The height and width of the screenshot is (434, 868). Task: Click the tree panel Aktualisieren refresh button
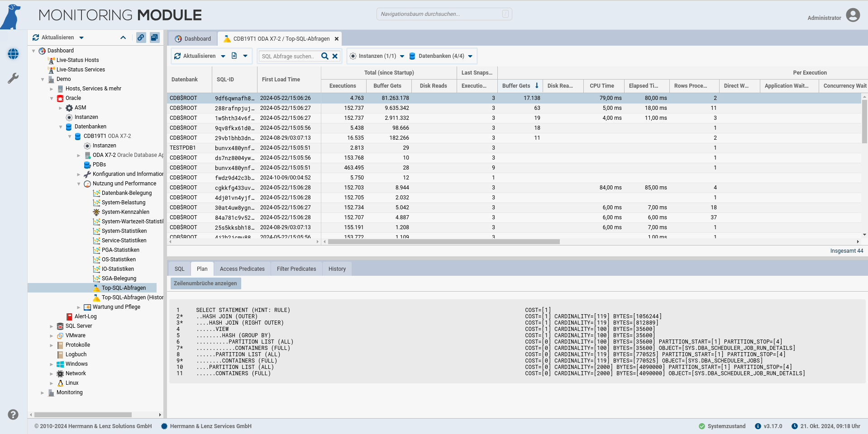(x=53, y=38)
